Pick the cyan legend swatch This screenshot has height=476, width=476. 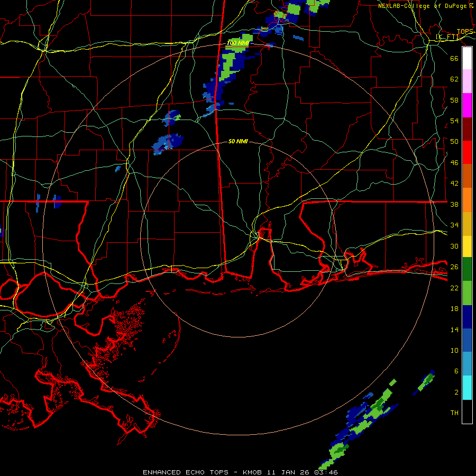[x=467, y=388]
